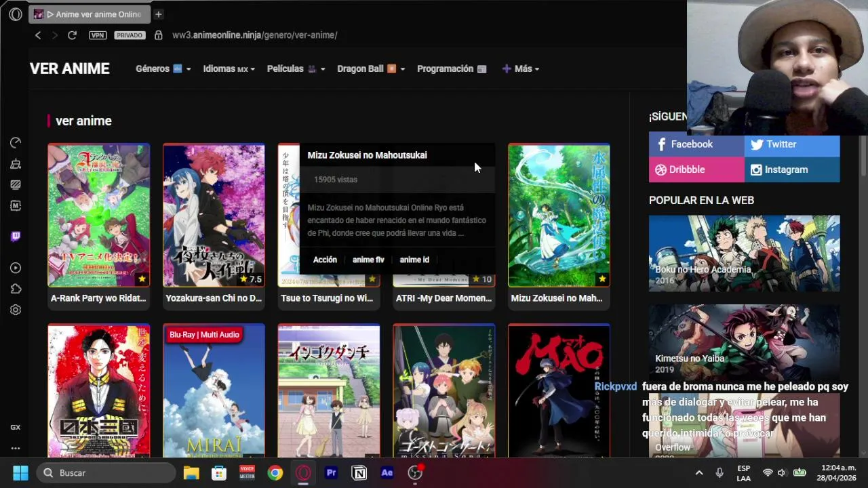
Task: Open Adobe After Effects from taskbar
Action: pos(387,472)
